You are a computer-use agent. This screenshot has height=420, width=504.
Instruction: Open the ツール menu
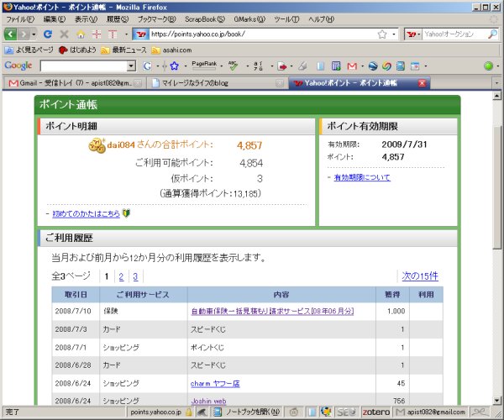[x=286, y=19]
